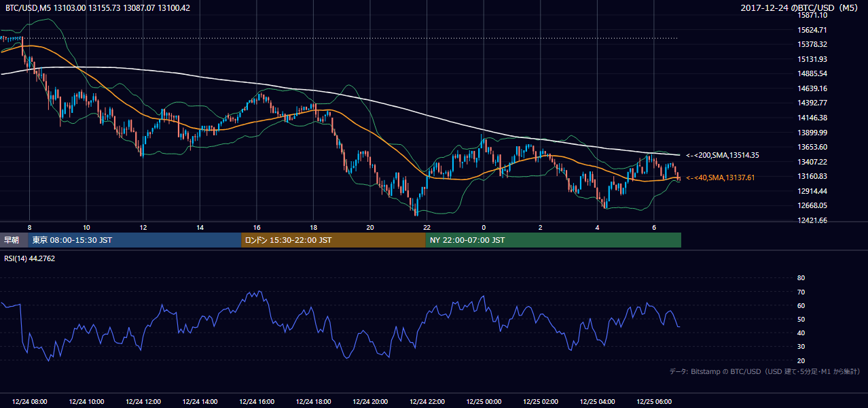Click the RSI scale label 50
868x408 pixels.
(801, 320)
